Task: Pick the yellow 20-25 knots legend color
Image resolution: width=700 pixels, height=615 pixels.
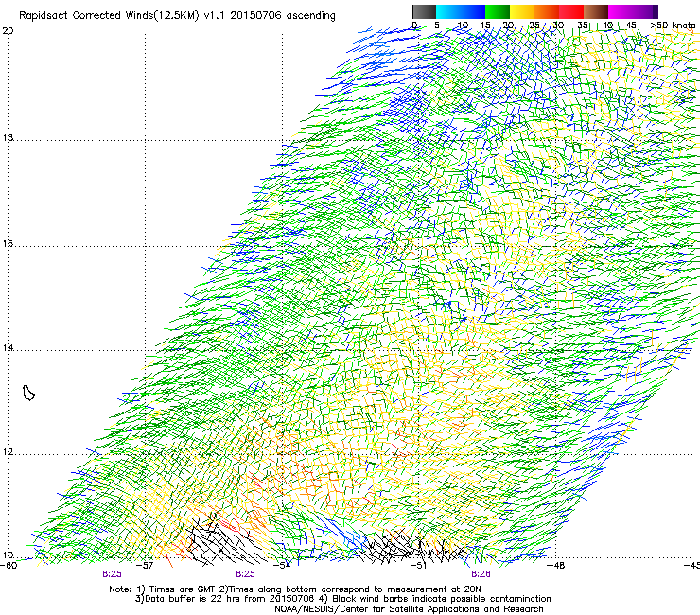Action: coord(522,11)
